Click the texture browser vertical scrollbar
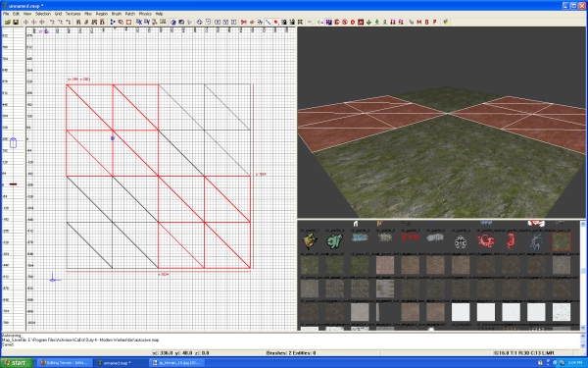The image size is (588, 368). coord(583,277)
